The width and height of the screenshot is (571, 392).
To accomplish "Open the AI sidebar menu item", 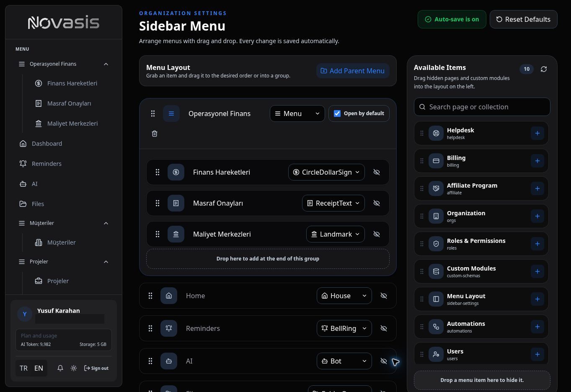I will click(64, 184).
